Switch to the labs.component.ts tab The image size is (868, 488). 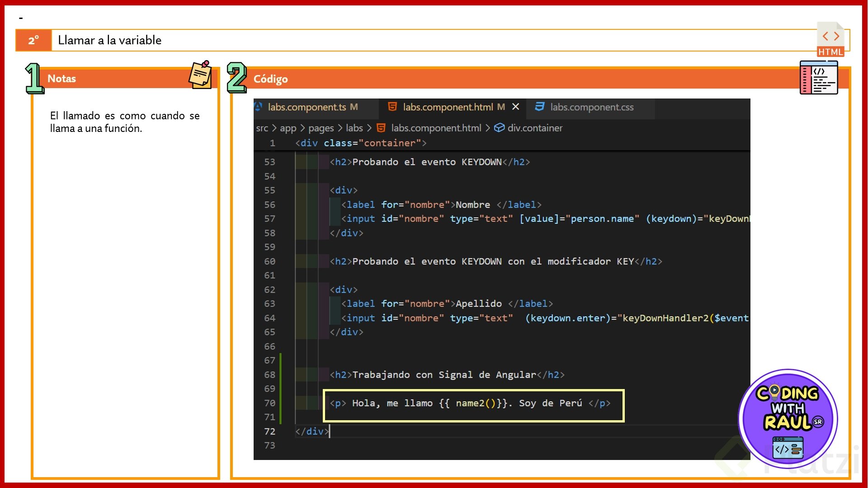(307, 107)
